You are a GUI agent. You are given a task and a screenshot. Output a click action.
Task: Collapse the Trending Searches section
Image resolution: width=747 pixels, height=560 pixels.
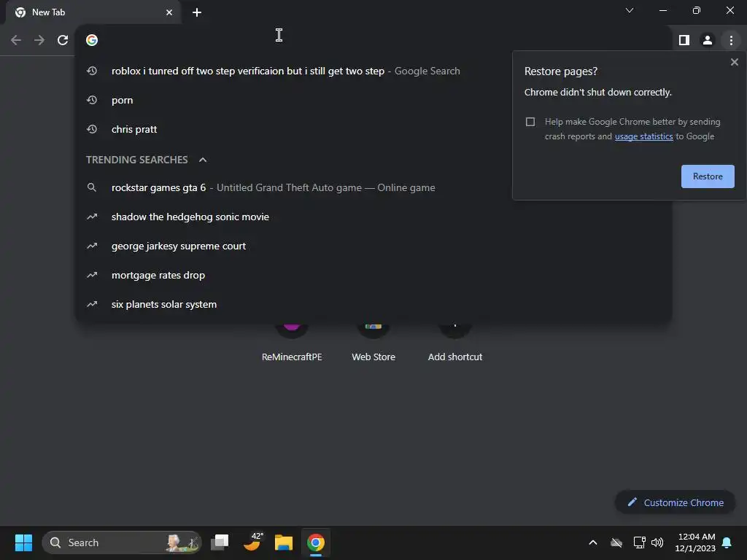point(203,160)
